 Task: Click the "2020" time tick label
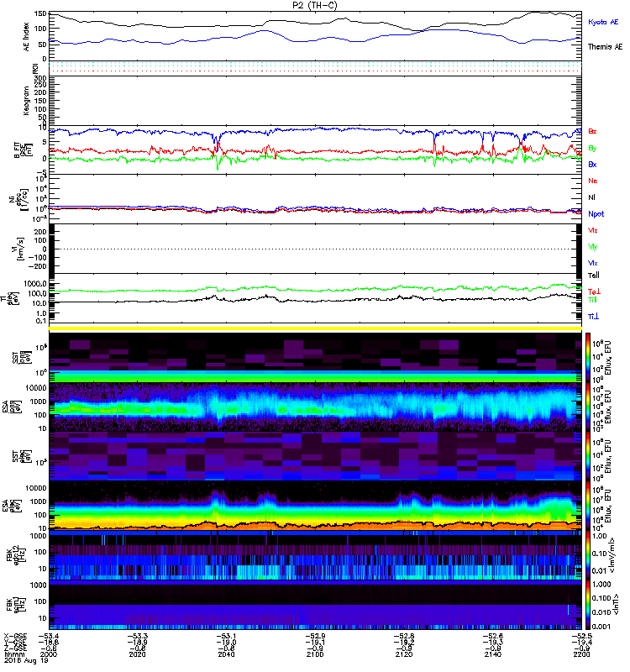pyautogui.click(x=137, y=654)
